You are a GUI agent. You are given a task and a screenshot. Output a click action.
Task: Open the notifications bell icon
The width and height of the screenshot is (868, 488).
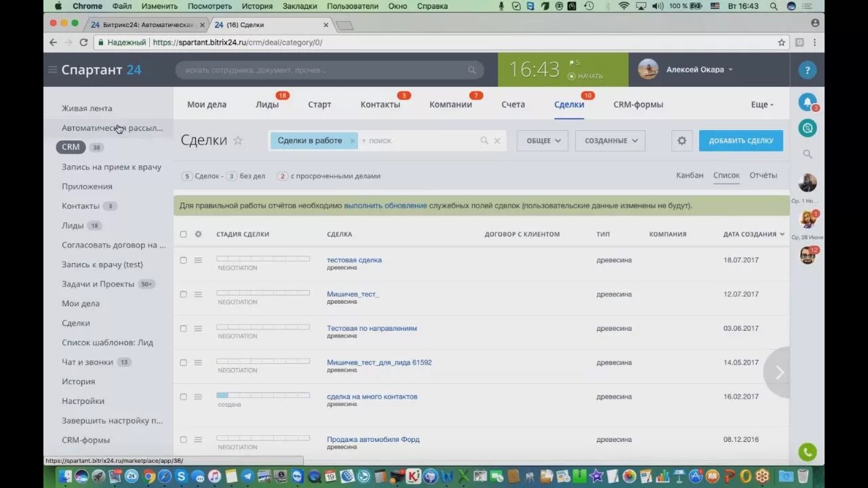[x=807, y=102]
